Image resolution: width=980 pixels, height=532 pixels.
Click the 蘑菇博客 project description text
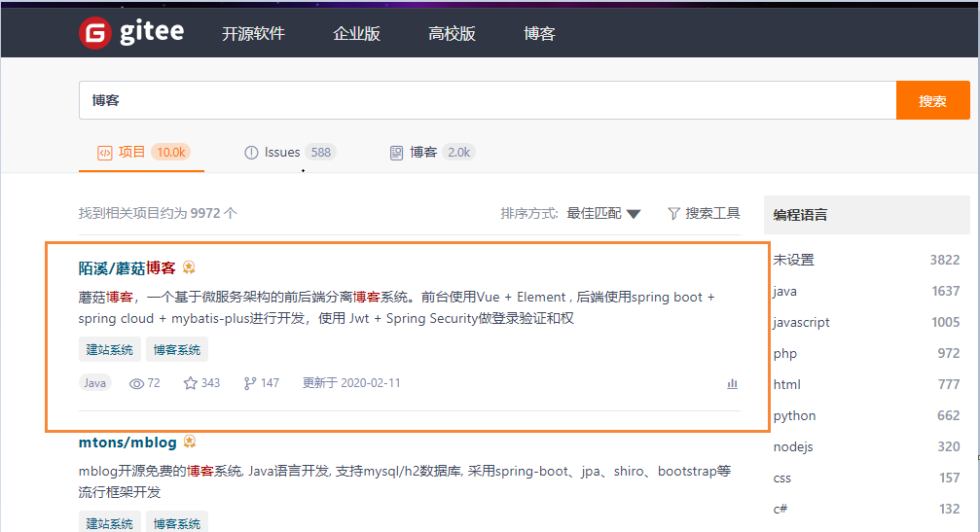pos(396,307)
